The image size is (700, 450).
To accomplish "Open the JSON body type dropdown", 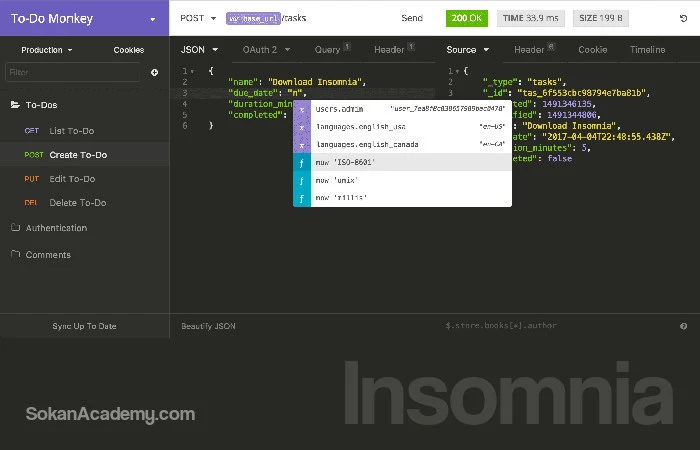I will tap(199, 50).
